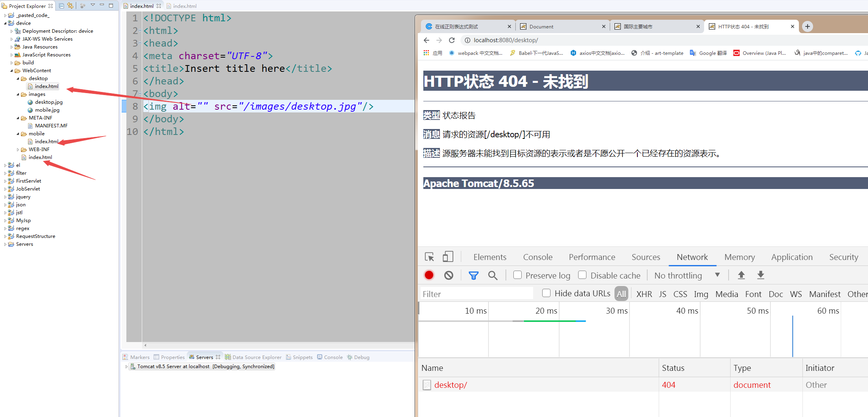Select the device project folder icon

11,23
